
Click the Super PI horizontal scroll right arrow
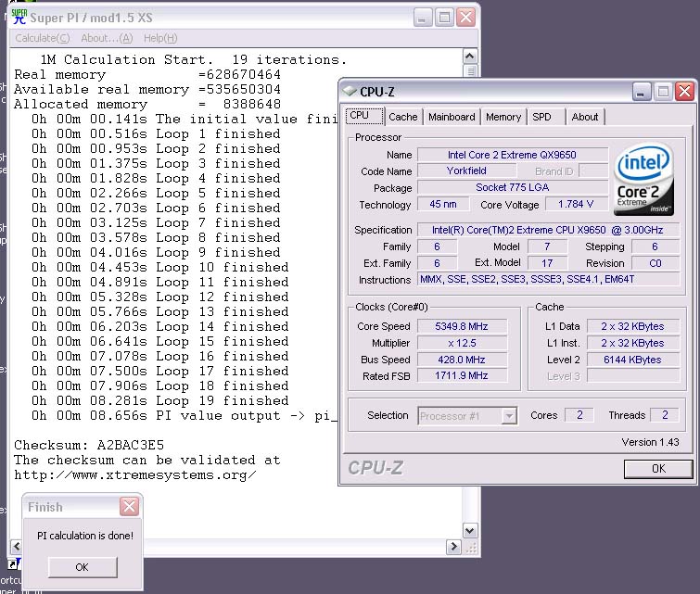click(x=453, y=547)
